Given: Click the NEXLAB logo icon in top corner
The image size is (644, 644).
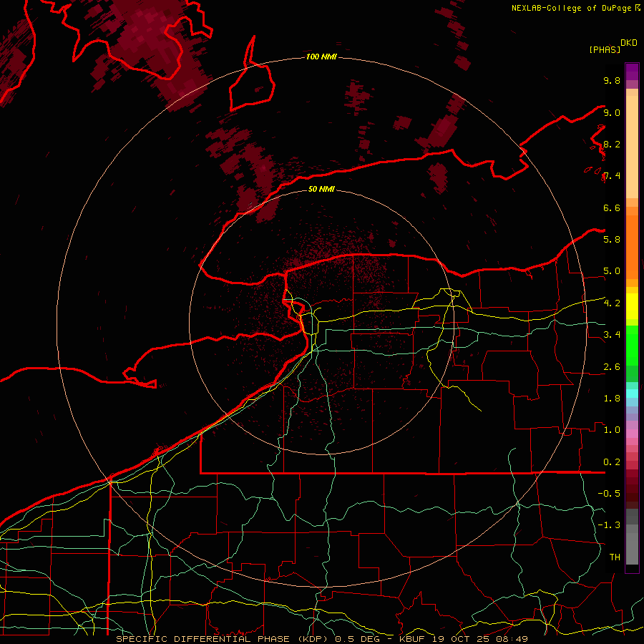Looking at the screenshot, I should pos(638,8).
